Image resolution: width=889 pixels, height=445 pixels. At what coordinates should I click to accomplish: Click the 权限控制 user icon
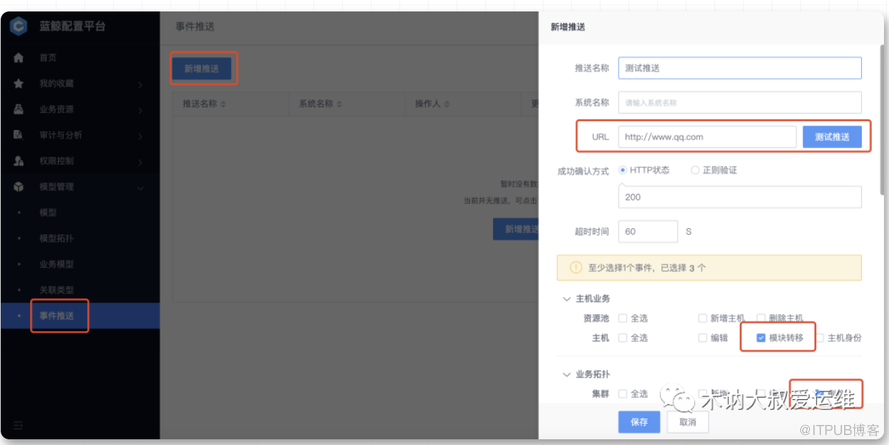tap(18, 161)
